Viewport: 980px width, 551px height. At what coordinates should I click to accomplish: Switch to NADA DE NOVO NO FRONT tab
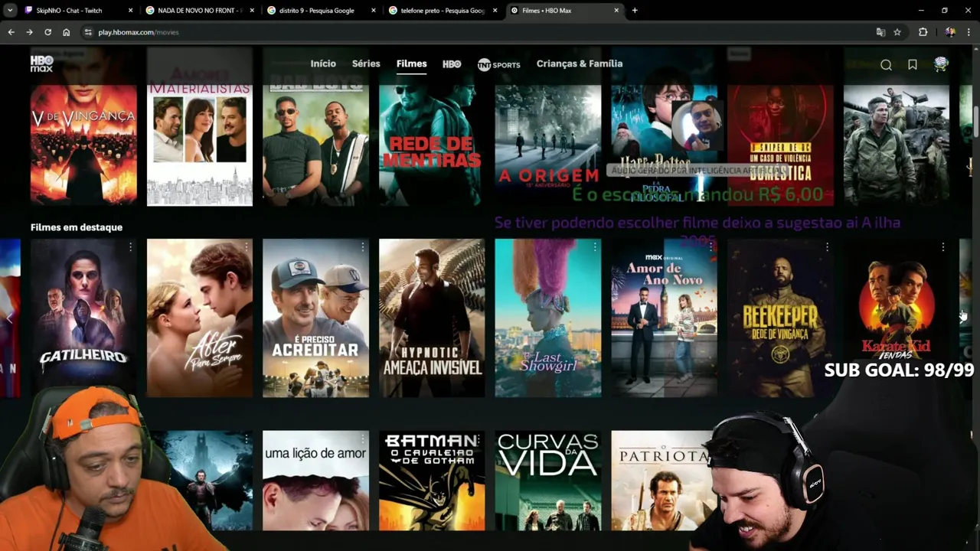click(x=199, y=11)
